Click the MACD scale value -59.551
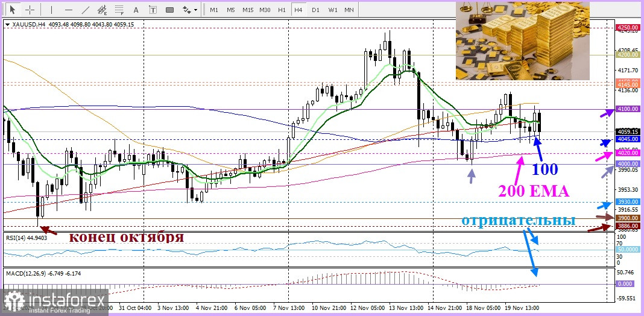This screenshot has width=644, height=316. click(626, 299)
